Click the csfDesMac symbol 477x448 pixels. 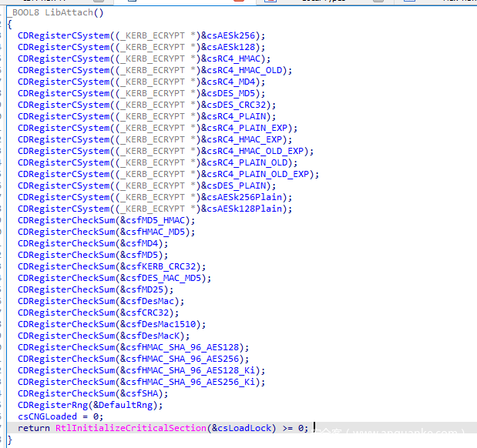tap(150, 301)
